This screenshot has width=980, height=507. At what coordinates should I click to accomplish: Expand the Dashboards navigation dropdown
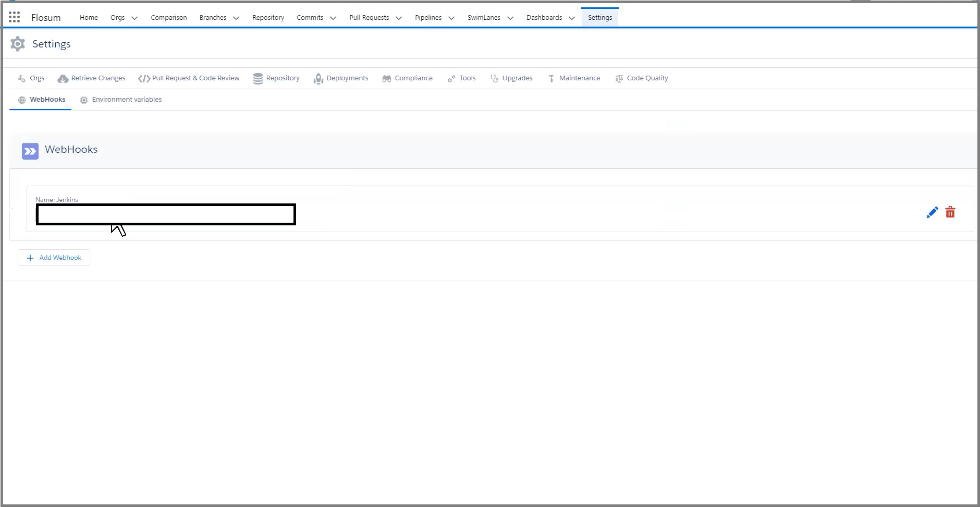tap(572, 18)
